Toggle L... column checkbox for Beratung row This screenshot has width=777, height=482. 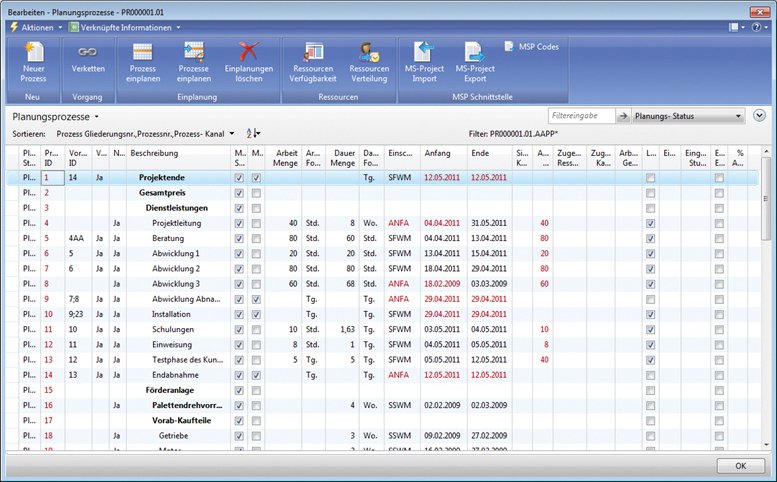pyautogui.click(x=650, y=239)
